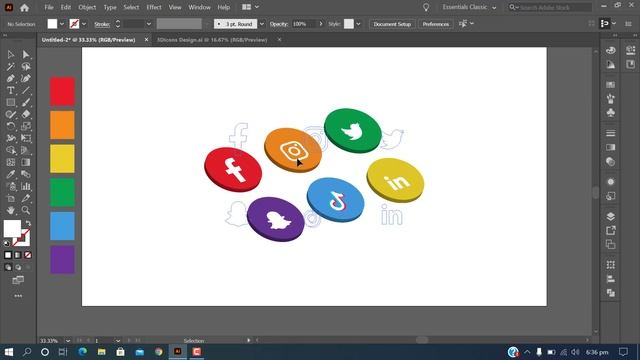This screenshot has height=360, width=640.
Task: Open the fill color dropdown arrow
Action: point(62,24)
